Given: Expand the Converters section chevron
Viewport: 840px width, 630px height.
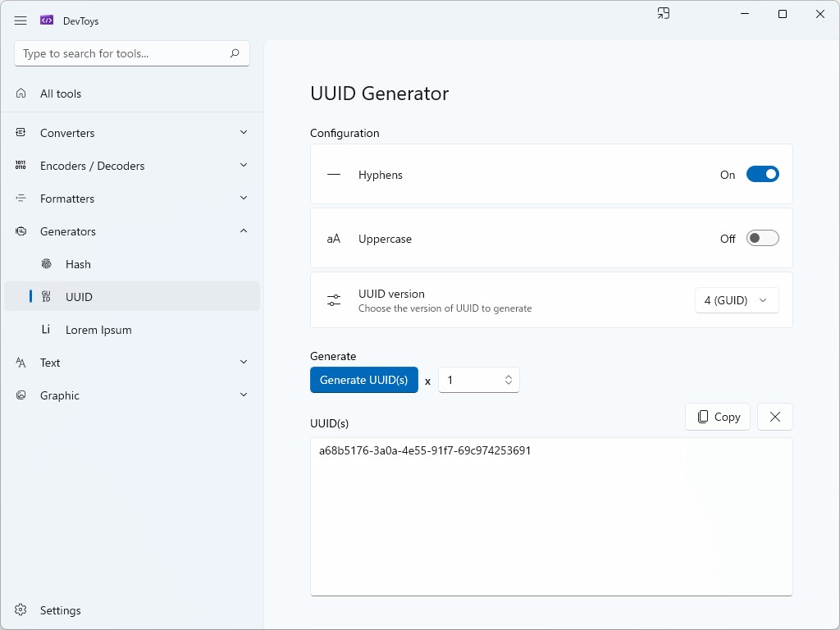Looking at the screenshot, I should click(244, 132).
